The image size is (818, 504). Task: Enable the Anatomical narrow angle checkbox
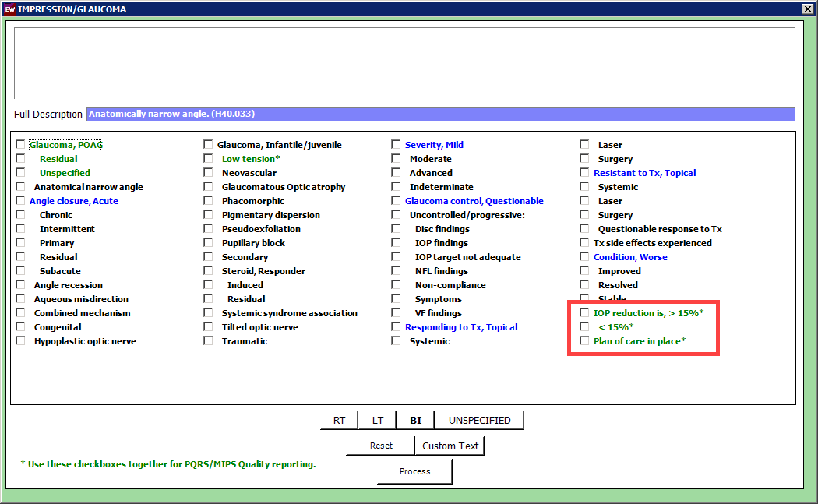tap(20, 187)
